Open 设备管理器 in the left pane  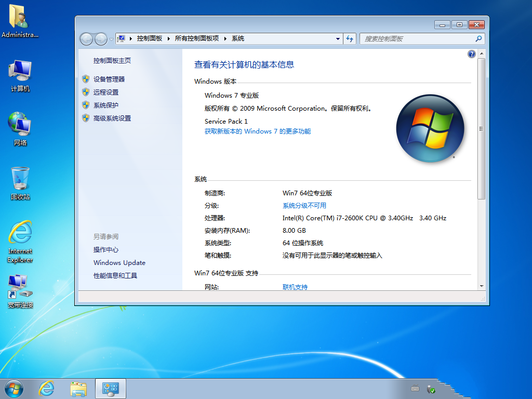[109, 79]
